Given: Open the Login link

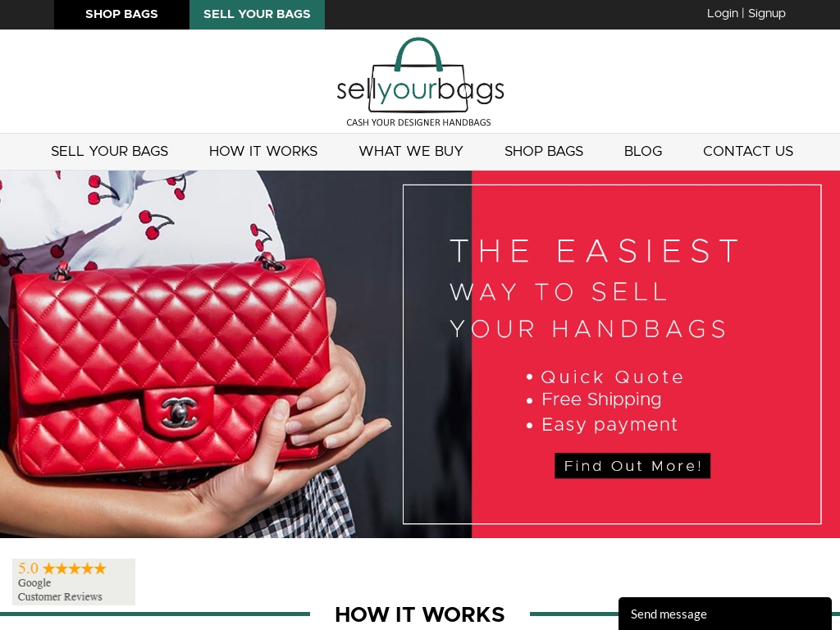Looking at the screenshot, I should (x=722, y=13).
